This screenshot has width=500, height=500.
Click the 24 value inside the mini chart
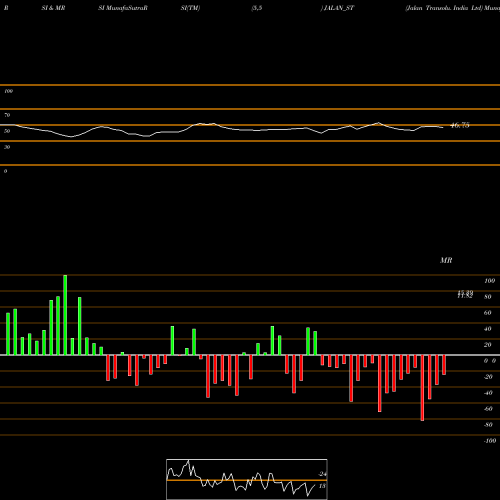pos(323,474)
